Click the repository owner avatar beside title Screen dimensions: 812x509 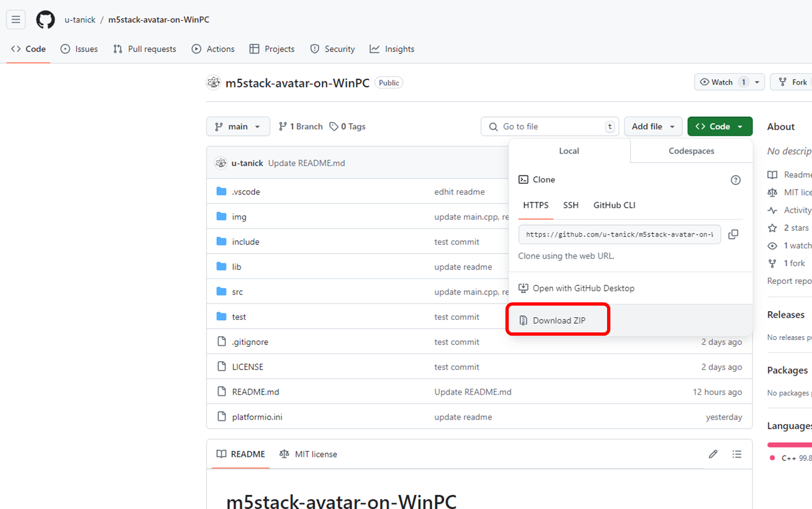(214, 83)
